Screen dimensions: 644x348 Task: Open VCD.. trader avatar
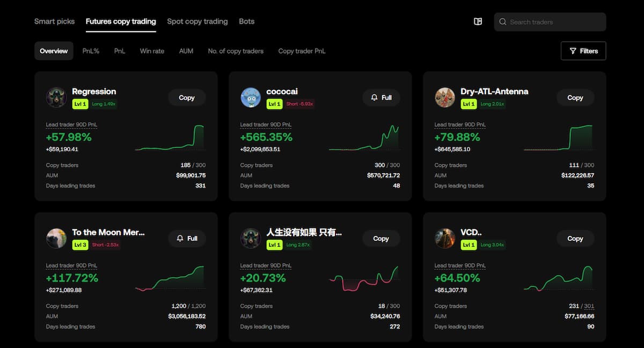(x=445, y=238)
